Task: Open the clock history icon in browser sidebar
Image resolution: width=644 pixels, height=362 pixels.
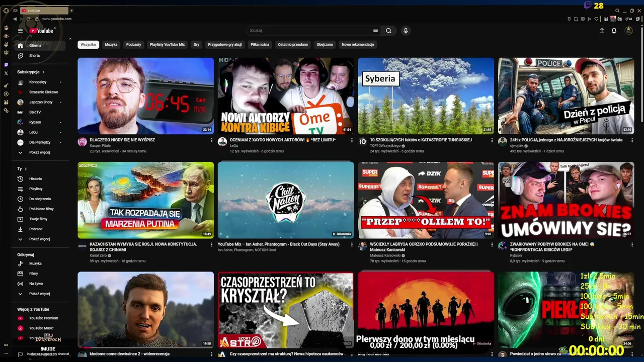Action: tap(6, 94)
